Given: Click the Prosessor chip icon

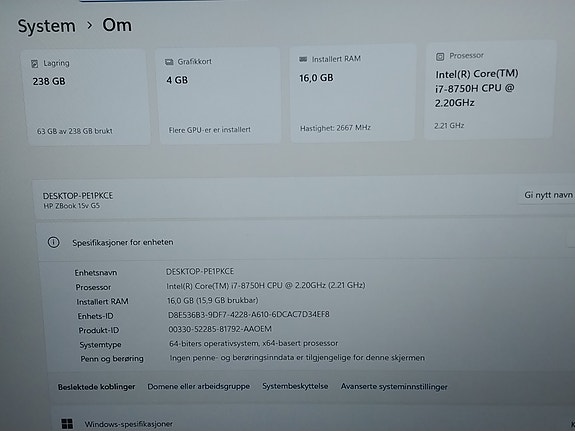Looking at the screenshot, I should click(440, 56).
